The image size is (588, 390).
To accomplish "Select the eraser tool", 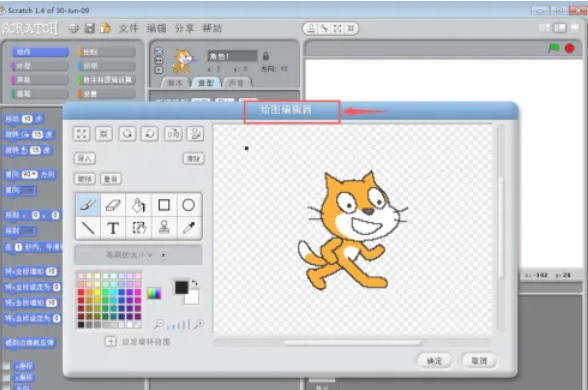I will click(113, 205).
